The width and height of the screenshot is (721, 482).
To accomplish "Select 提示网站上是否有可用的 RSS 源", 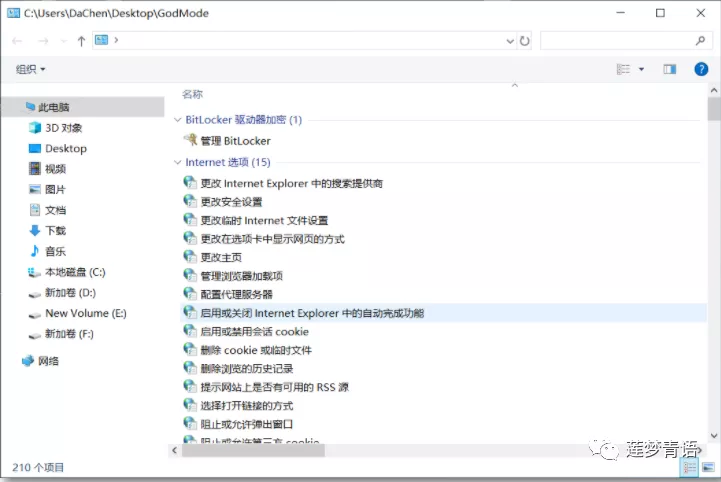I will (266, 387).
